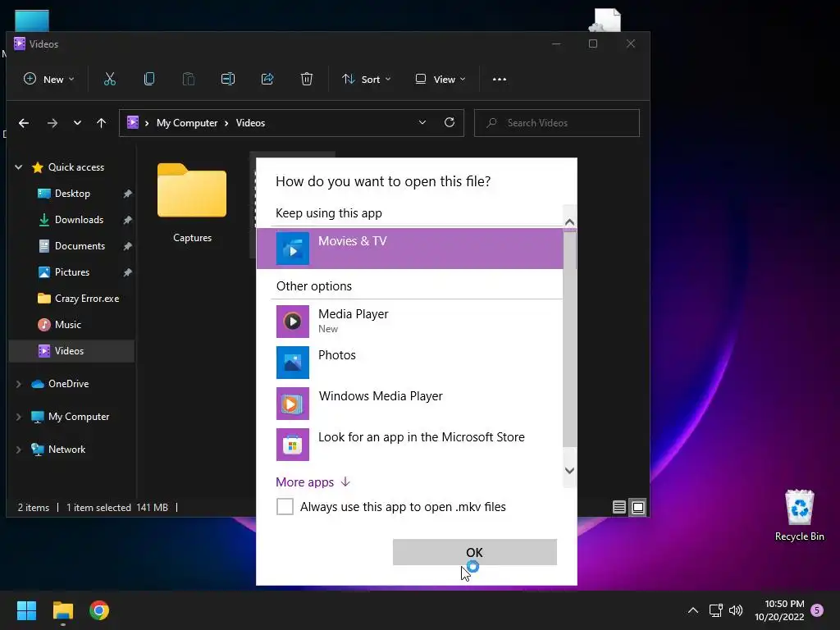This screenshot has height=630, width=840.
Task: Click OK to confirm app choice
Action: 475,552
